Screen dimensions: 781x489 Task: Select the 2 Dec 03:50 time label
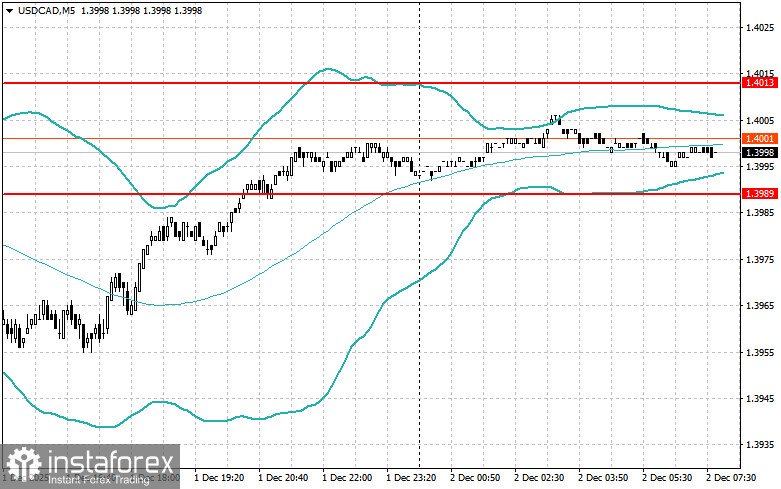tap(603, 478)
